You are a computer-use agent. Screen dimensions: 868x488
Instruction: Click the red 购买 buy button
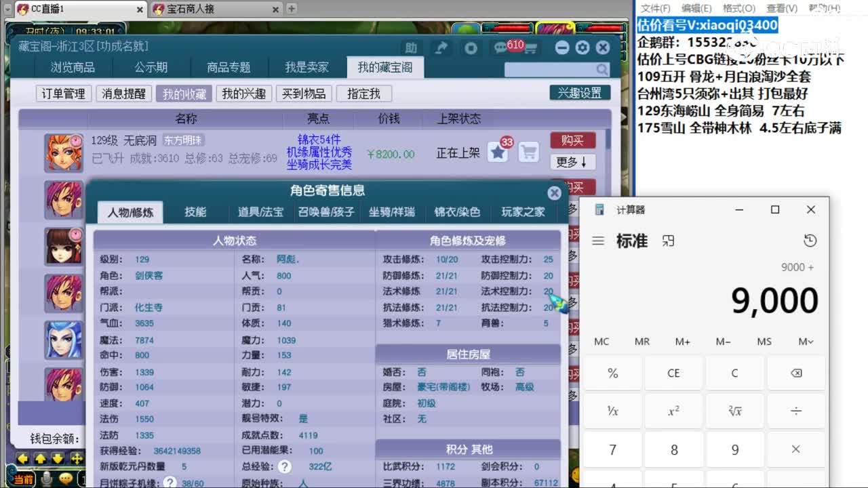click(x=572, y=140)
